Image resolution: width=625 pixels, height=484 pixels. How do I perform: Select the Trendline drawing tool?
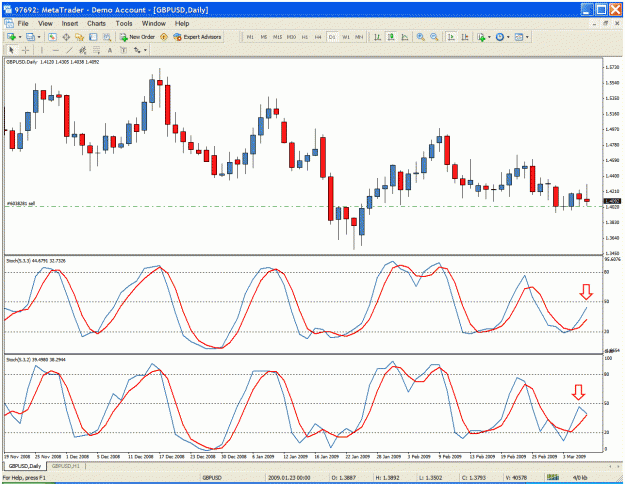coord(69,50)
